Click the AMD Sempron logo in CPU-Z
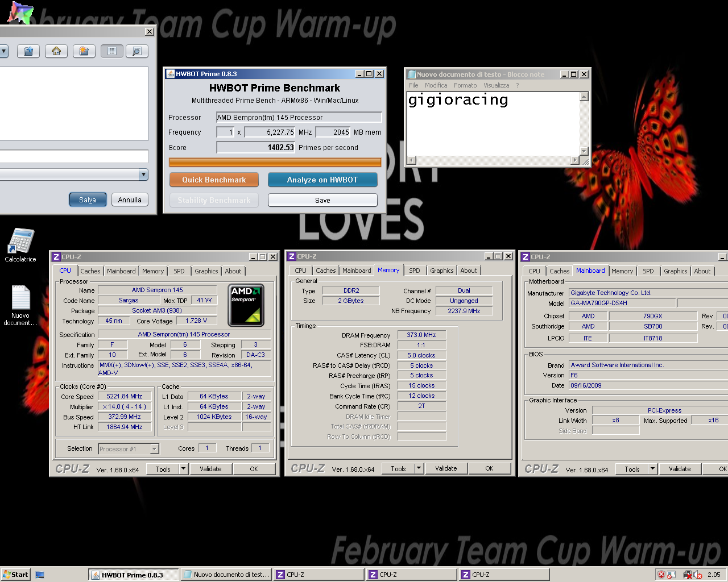 pyautogui.click(x=246, y=305)
